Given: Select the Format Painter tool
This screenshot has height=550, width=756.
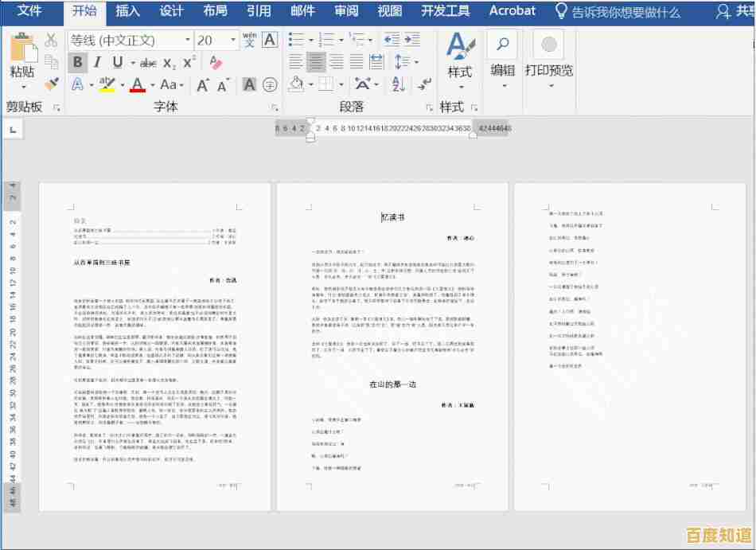Looking at the screenshot, I should (x=51, y=84).
